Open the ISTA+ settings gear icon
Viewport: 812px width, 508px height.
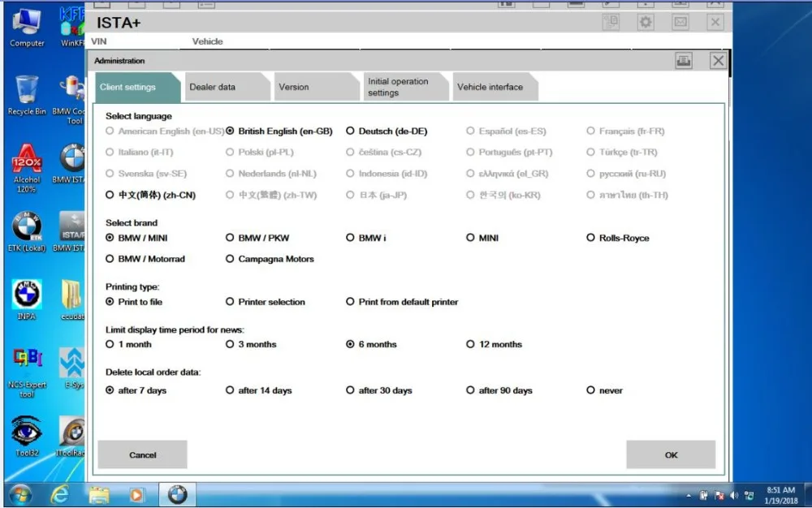coord(646,22)
